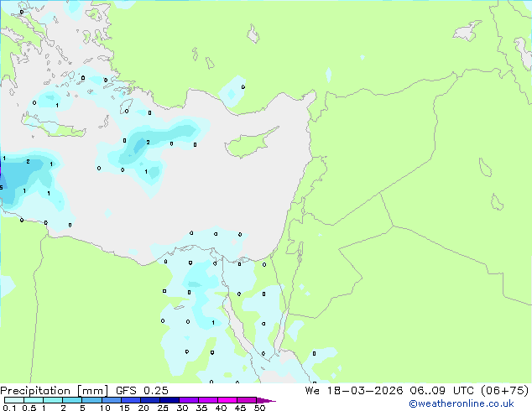Click the "Precipitation [mm]" title text
The width and height of the screenshot is (532, 411).
tap(54, 391)
